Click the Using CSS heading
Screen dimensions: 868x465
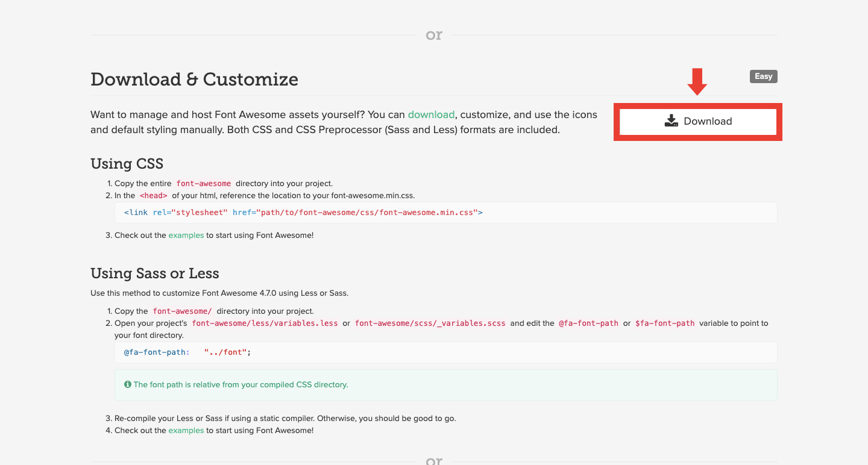pyautogui.click(x=127, y=164)
